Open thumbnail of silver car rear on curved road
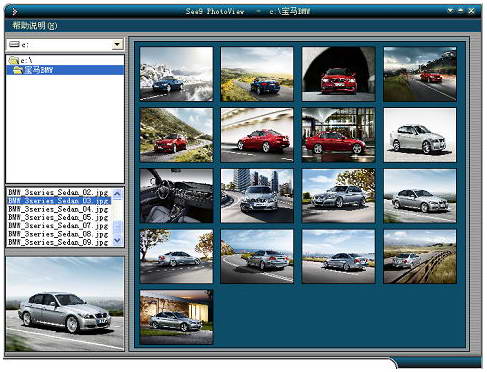The image size is (487, 372). tap(257, 256)
